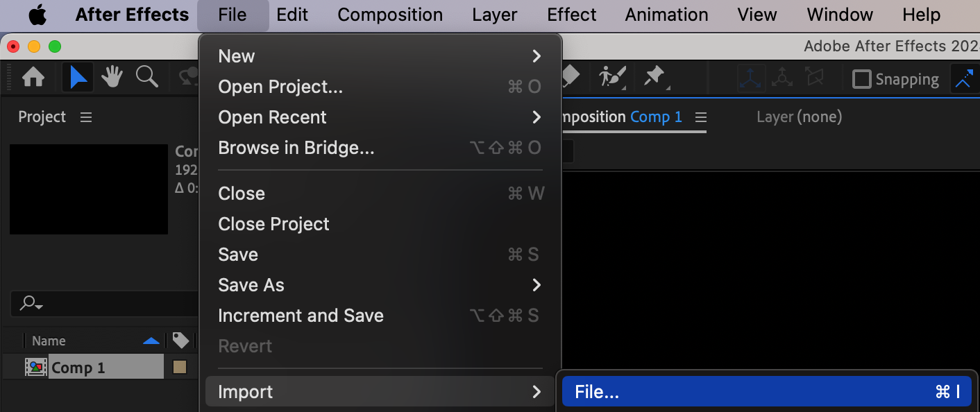Click Comp 1 label color swatch
Image resolution: width=980 pixels, height=412 pixels.
(x=180, y=367)
